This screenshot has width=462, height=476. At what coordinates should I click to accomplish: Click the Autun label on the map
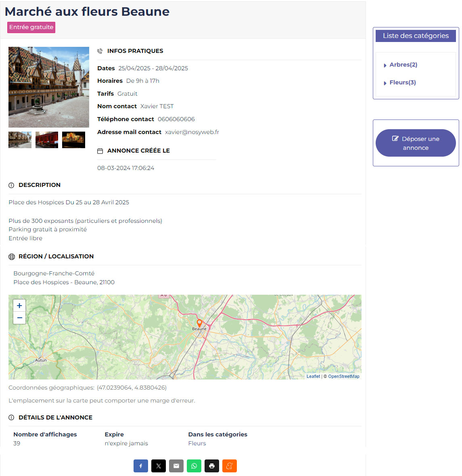(x=41, y=361)
